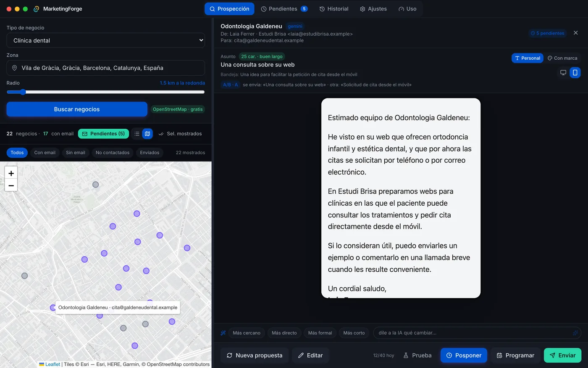The width and height of the screenshot is (588, 368).
Task: Toggle the Pendientes (5) filter
Action: click(103, 134)
